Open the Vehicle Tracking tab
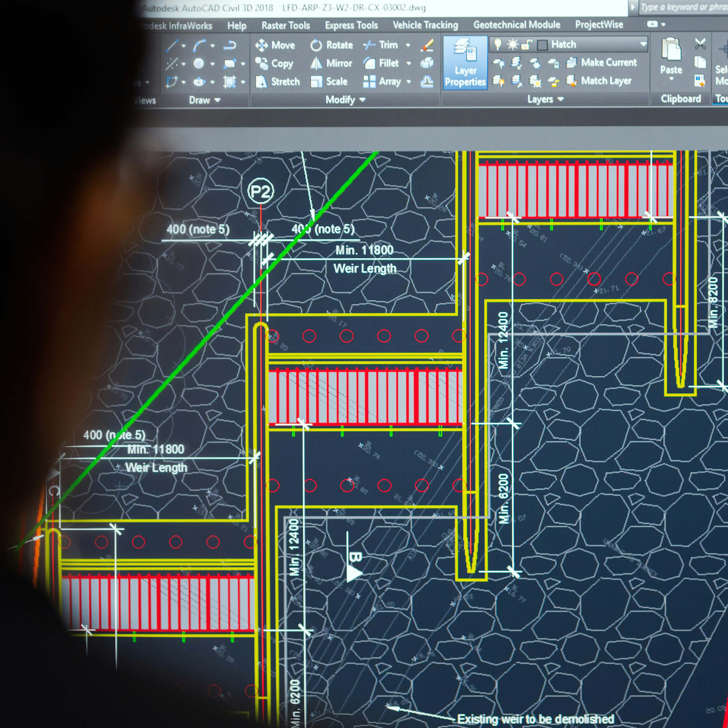This screenshot has height=728, width=728. point(425,25)
